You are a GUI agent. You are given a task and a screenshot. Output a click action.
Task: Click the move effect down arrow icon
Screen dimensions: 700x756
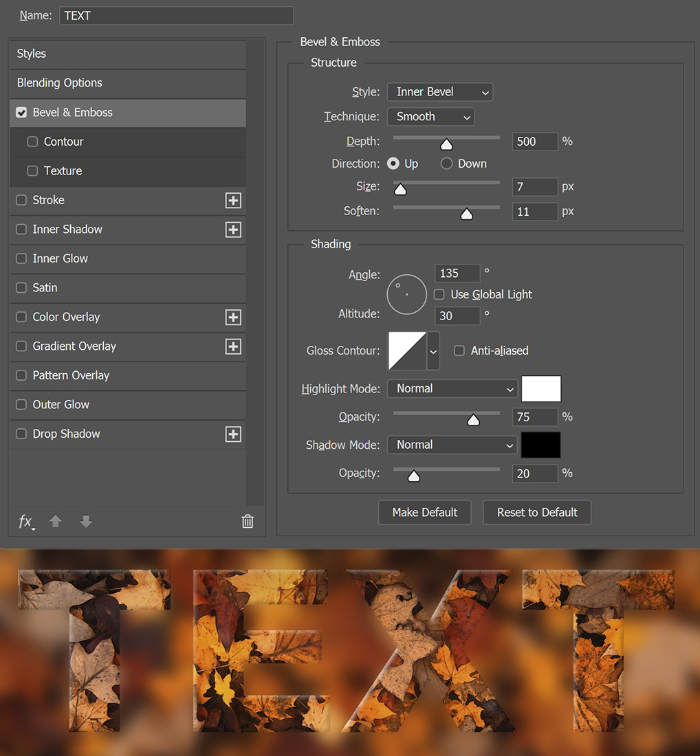click(x=85, y=522)
